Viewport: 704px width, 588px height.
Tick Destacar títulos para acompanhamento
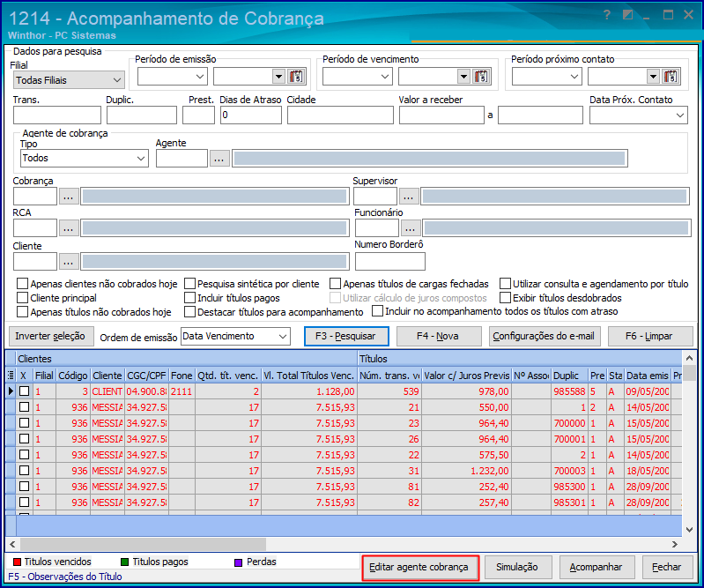point(190,312)
